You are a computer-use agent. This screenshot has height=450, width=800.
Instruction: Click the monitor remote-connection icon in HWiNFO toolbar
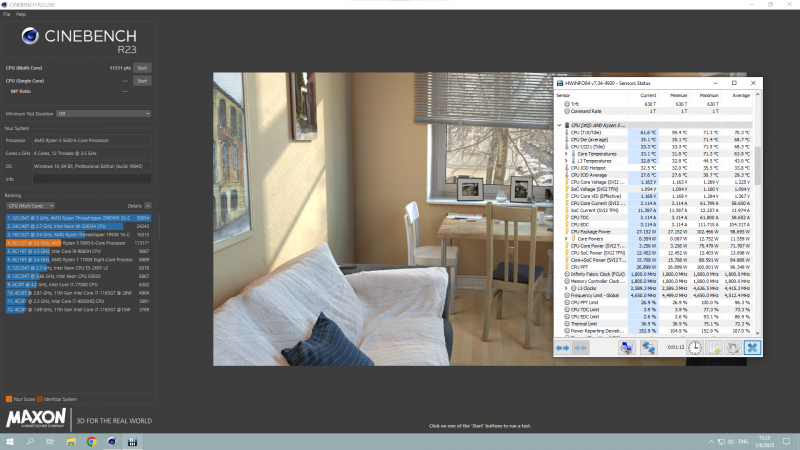click(627, 348)
